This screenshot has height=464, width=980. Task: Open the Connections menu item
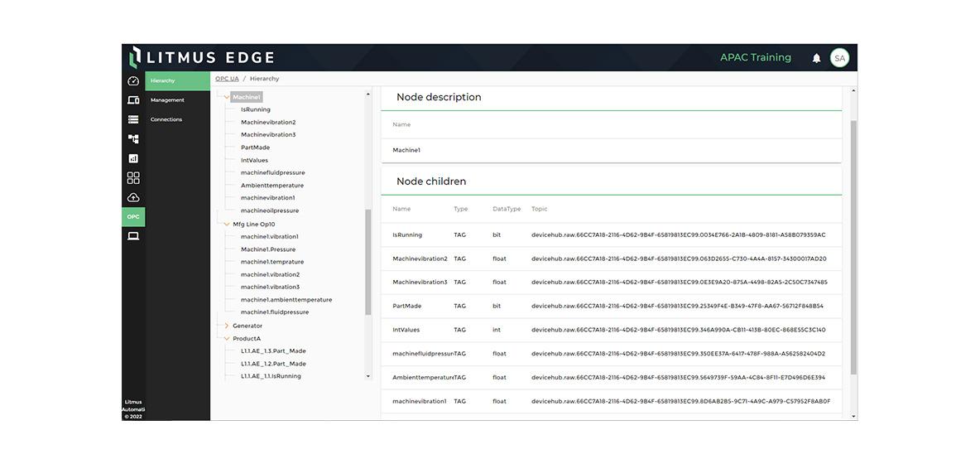pos(166,119)
